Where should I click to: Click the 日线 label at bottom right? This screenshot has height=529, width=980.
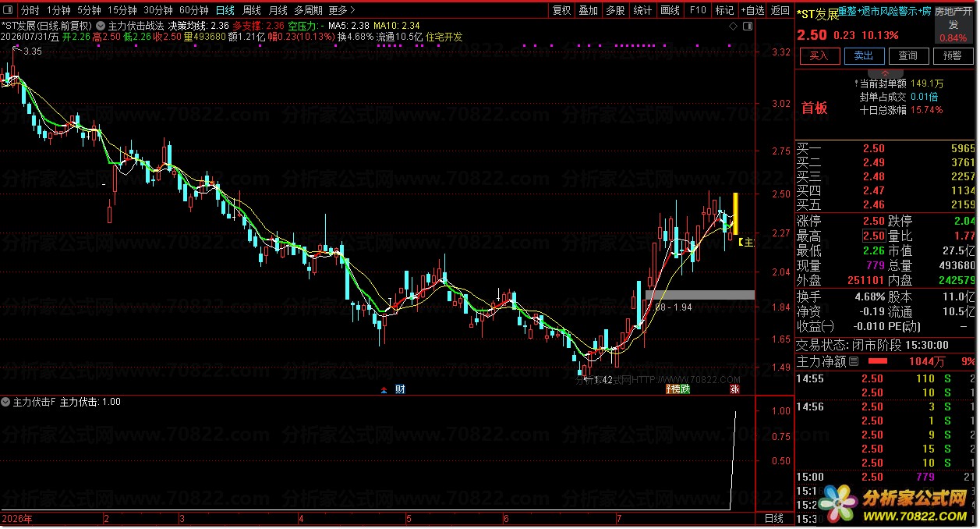click(x=774, y=518)
